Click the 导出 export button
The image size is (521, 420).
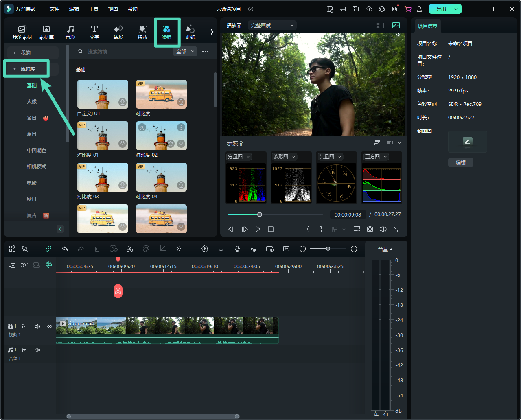[x=441, y=9]
